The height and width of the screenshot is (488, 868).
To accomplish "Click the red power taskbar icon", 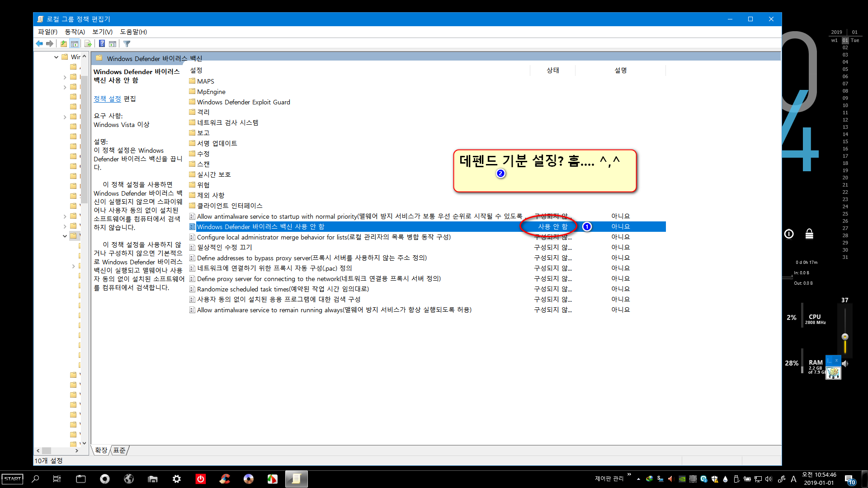I will [201, 479].
